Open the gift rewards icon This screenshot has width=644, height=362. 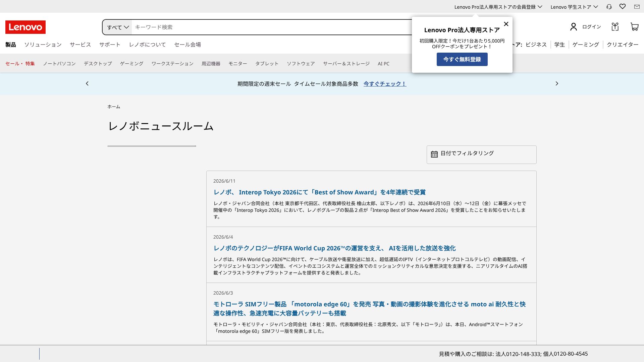[615, 27]
